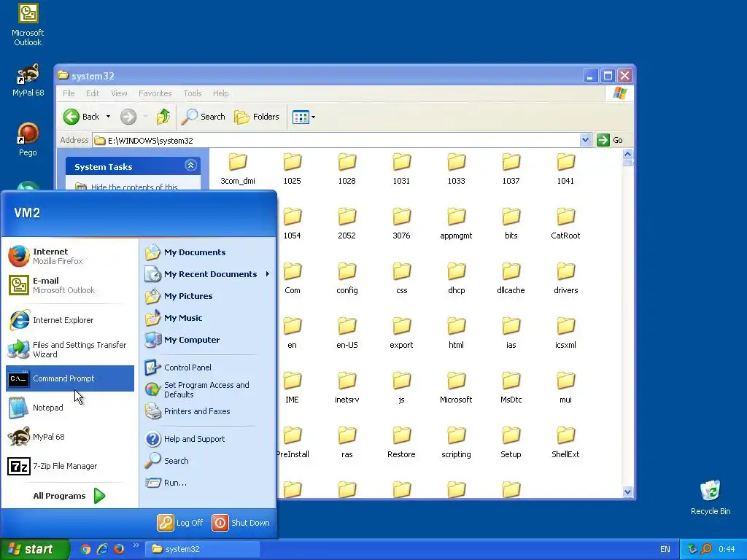The height and width of the screenshot is (560, 747).
Task: Open My Computer in Start menu
Action: tap(208, 340)
